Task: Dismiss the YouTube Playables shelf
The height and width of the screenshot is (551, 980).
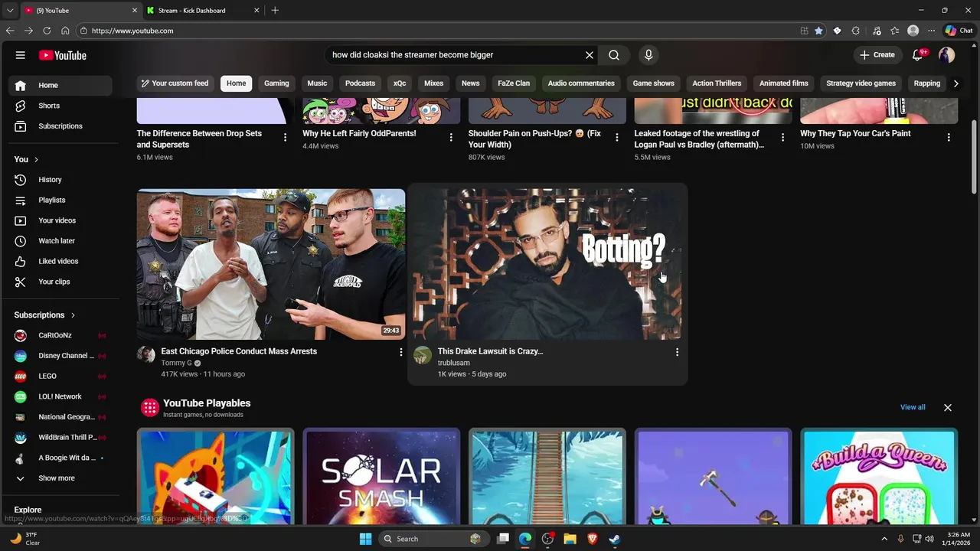Action: pos(948,408)
